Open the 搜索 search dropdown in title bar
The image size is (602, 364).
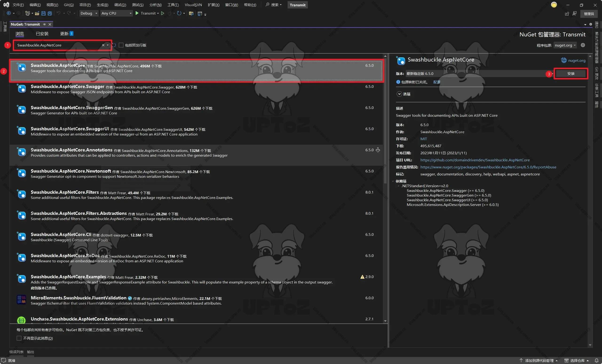coord(273,5)
